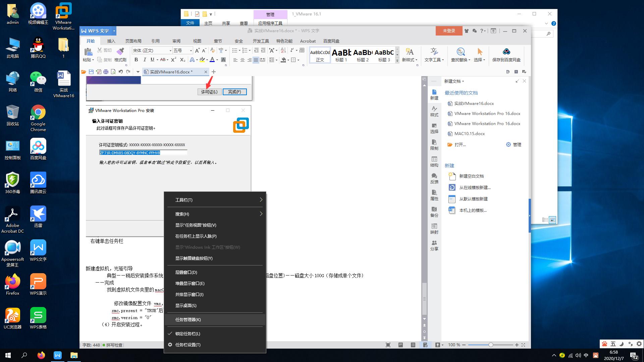Open the recent file MAC10.15.docx
644x362 pixels.
(469, 133)
